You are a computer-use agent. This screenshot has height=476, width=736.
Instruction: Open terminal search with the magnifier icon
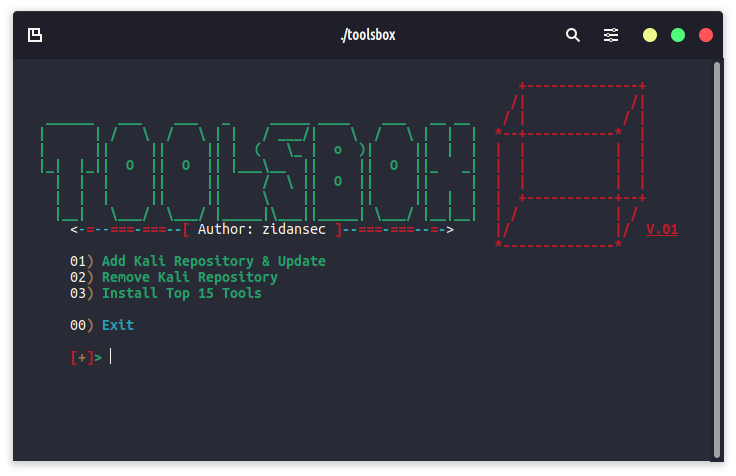pyautogui.click(x=573, y=35)
